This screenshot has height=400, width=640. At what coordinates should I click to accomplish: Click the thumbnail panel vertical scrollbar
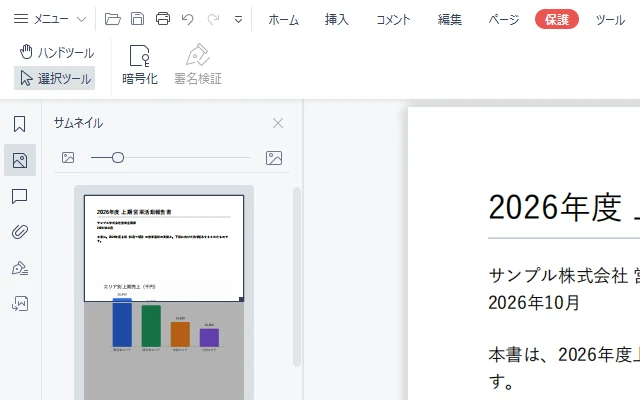click(297, 277)
